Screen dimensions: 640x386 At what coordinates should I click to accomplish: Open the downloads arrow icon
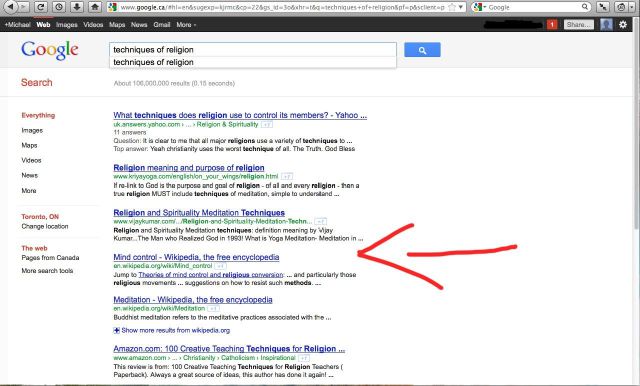click(77, 7)
